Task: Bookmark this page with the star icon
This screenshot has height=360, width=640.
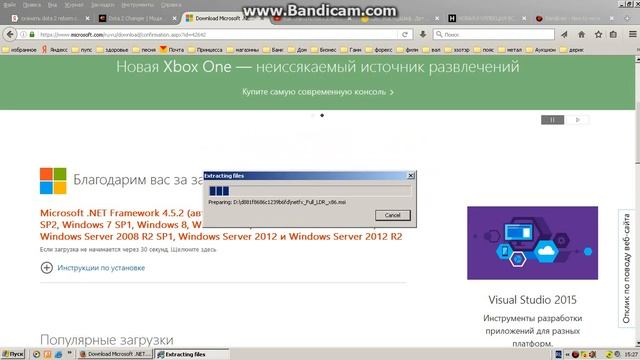Action: pos(598,35)
